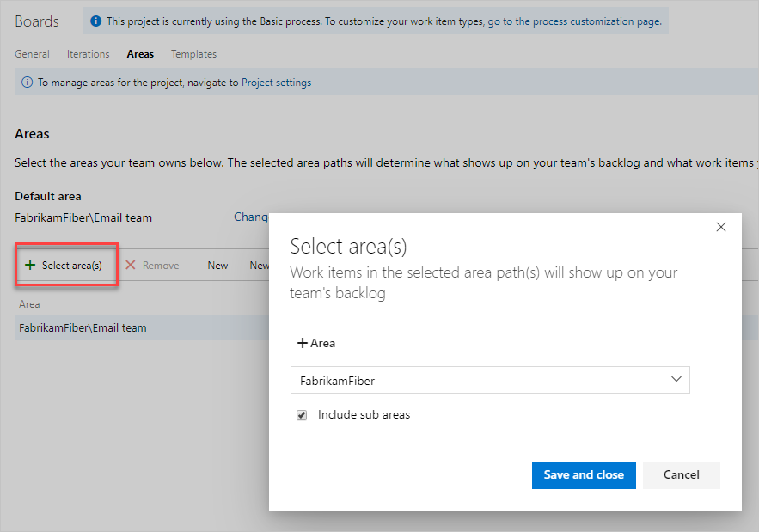Click the New toolbar button
Viewport: 759px width, 532px height.
(217, 266)
